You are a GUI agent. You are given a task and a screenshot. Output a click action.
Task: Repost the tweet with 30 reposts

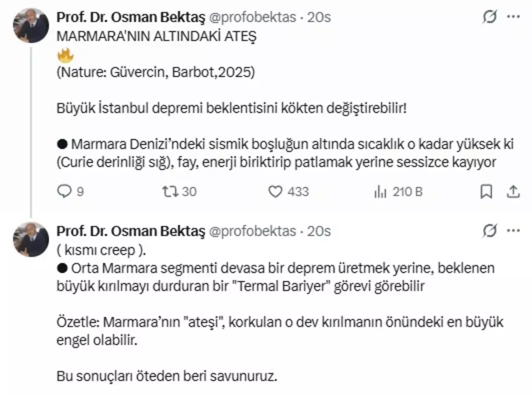169,192
